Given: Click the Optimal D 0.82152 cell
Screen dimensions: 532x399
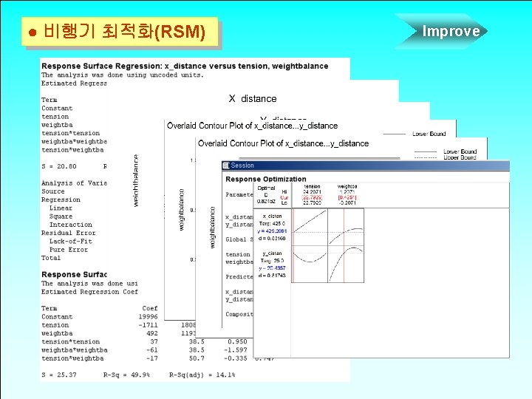Looking at the screenshot, I should (x=266, y=195).
